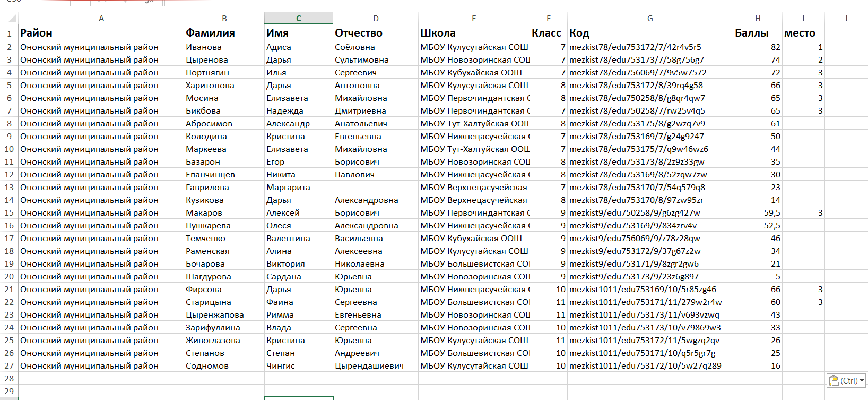
Task: Select the cell with name 'Олеся'
Action: tap(299, 225)
